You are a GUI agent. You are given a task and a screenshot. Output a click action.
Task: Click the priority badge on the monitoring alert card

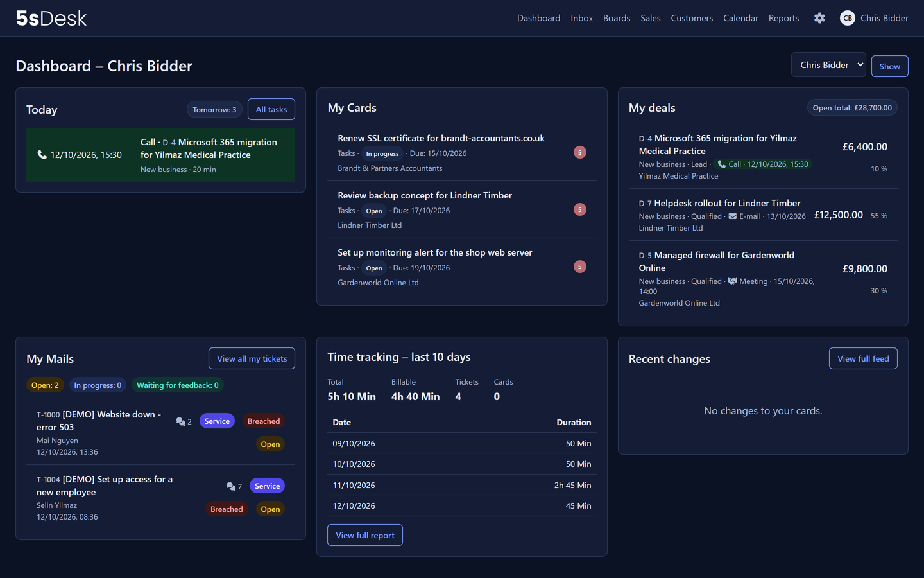(580, 267)
